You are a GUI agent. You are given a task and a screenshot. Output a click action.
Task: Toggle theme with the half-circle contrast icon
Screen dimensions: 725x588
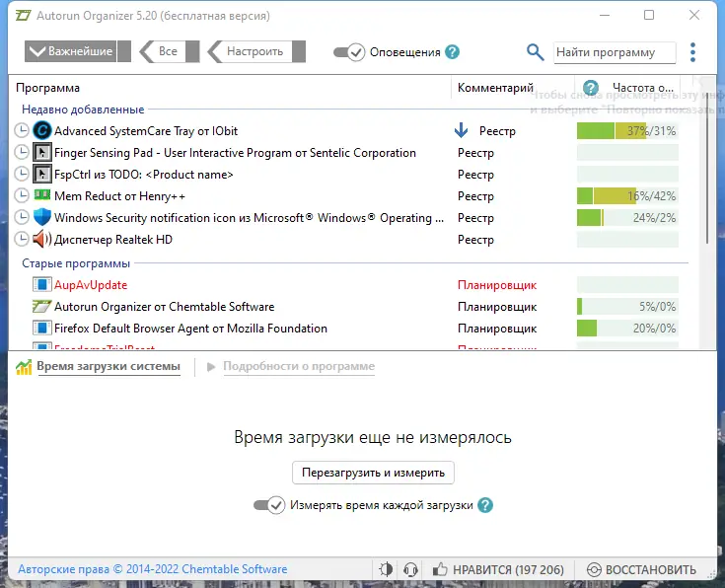(386, 569)
